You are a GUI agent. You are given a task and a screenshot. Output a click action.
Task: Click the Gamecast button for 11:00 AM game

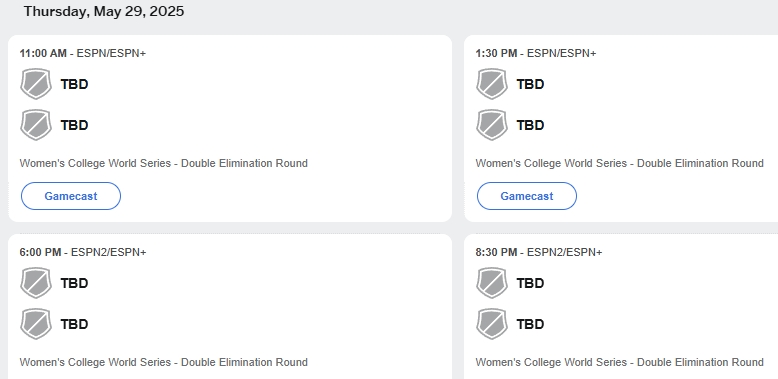point(71,196)
